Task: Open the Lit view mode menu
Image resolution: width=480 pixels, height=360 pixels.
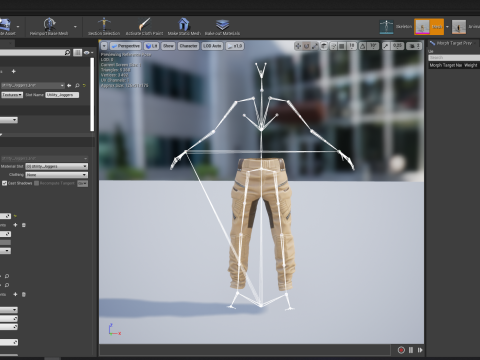Action: (x=152, y=46)
